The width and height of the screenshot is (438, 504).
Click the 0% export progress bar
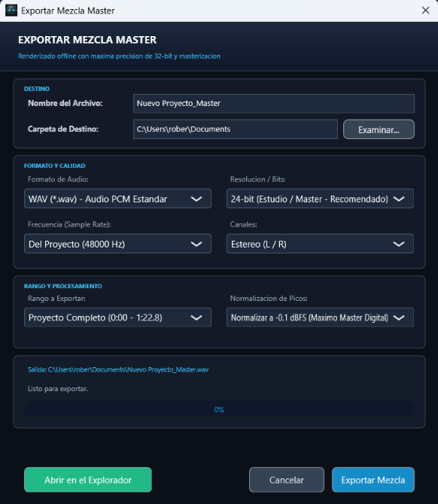coord(219,409)
